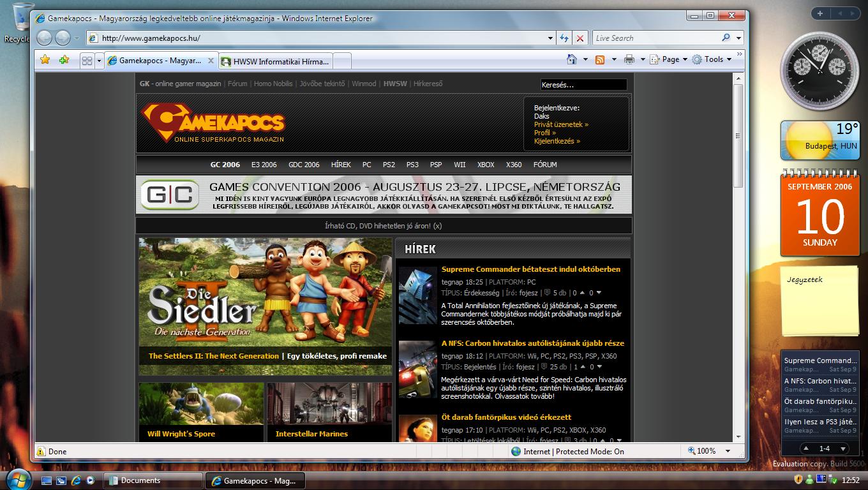
Task: Show next feed headlines in sidebar gadget
Action: point(842,449)
